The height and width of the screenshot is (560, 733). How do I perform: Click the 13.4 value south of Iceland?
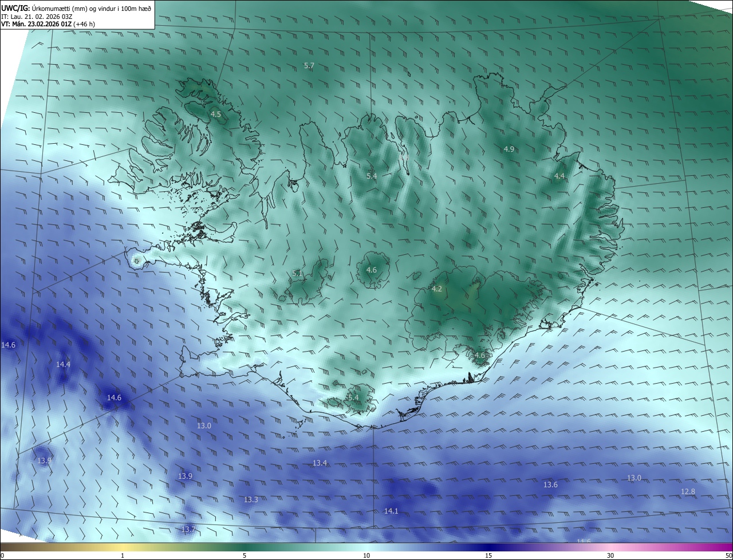click(320, 463)
